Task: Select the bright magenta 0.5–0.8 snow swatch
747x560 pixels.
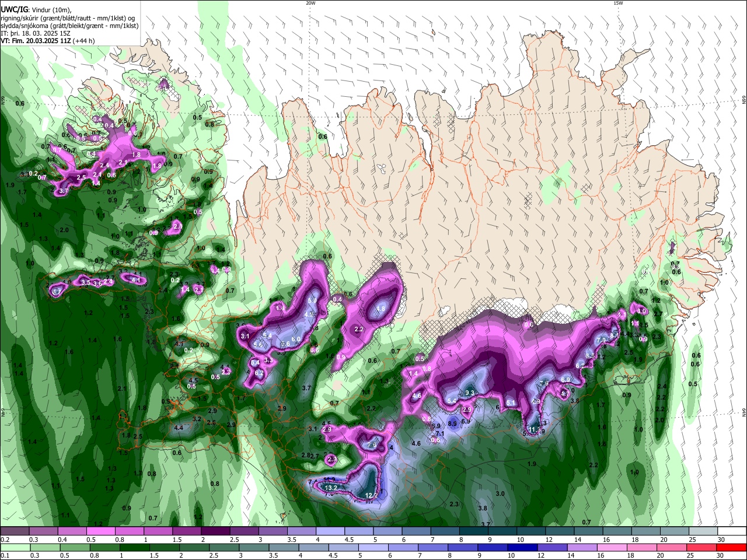Action: pos(101,531)
